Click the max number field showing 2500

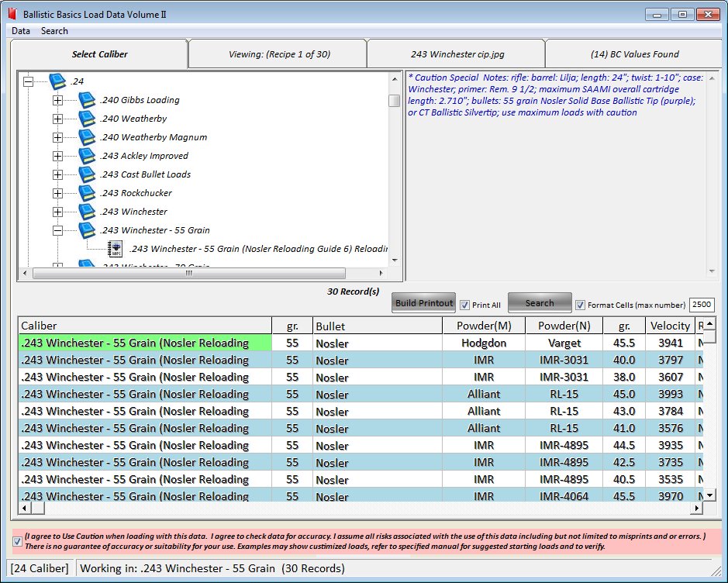pos(701,305)
